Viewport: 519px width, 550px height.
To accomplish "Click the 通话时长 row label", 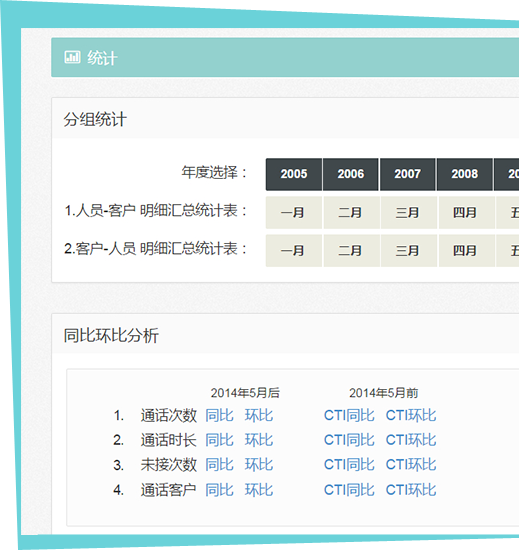I will click(x=169, y=440).
